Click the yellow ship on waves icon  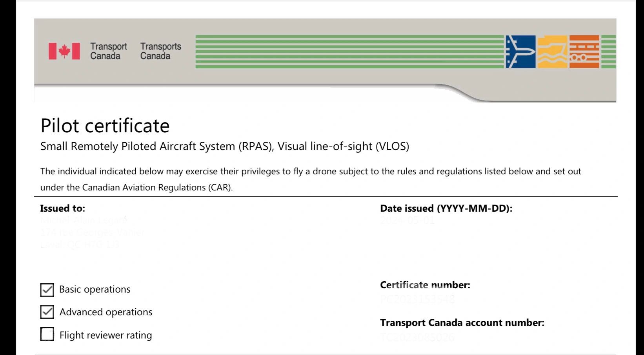click(x=552, y=51)
